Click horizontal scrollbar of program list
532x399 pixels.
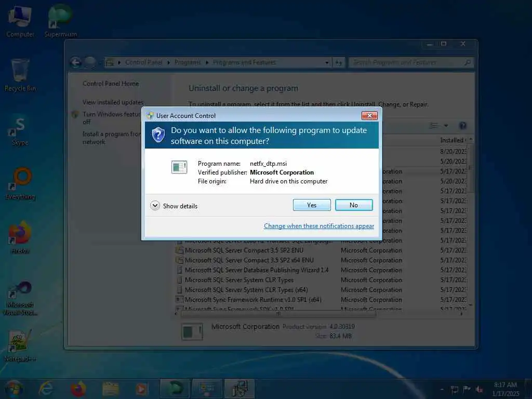278,314
